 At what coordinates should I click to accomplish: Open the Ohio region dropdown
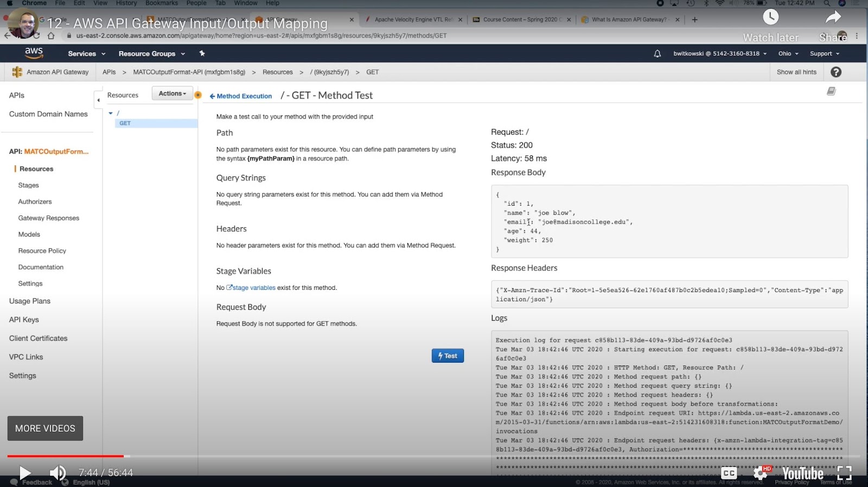pyautogui.click(x=788, y=54)
